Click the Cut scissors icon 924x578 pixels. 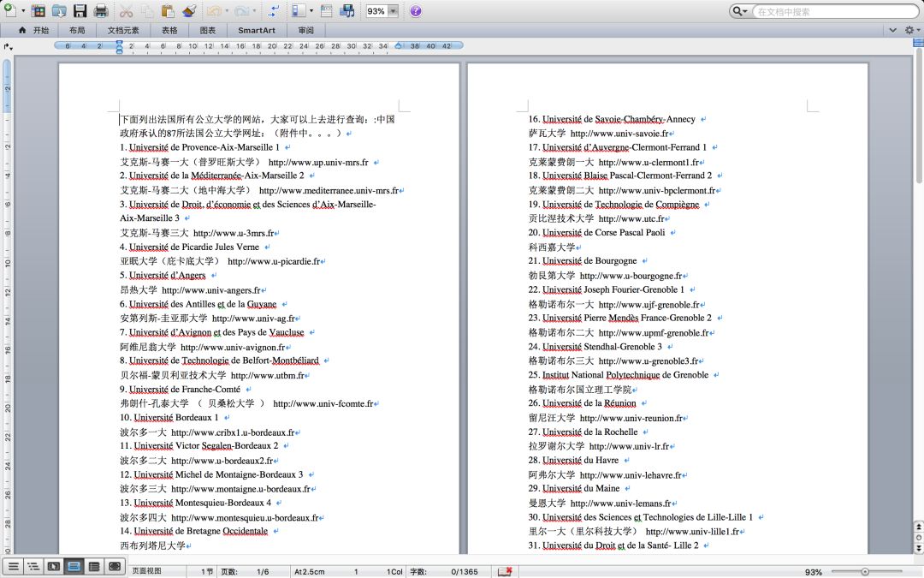point(126,10)
